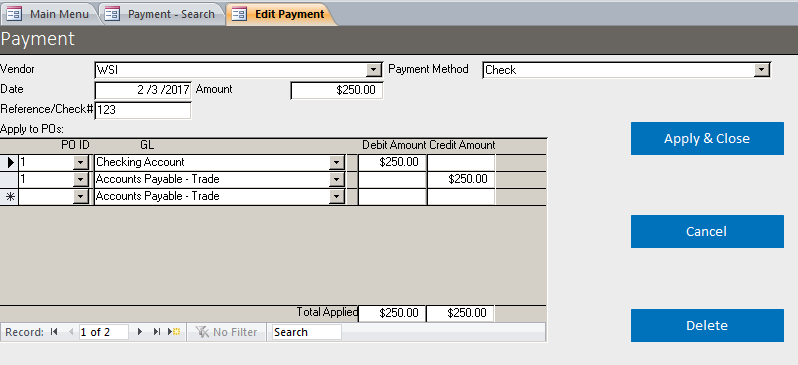Click empty Debit Amount cell of $250.00 credit row
Image resolution: width=798 pixels, height=365 pixels.
[392, 180]
